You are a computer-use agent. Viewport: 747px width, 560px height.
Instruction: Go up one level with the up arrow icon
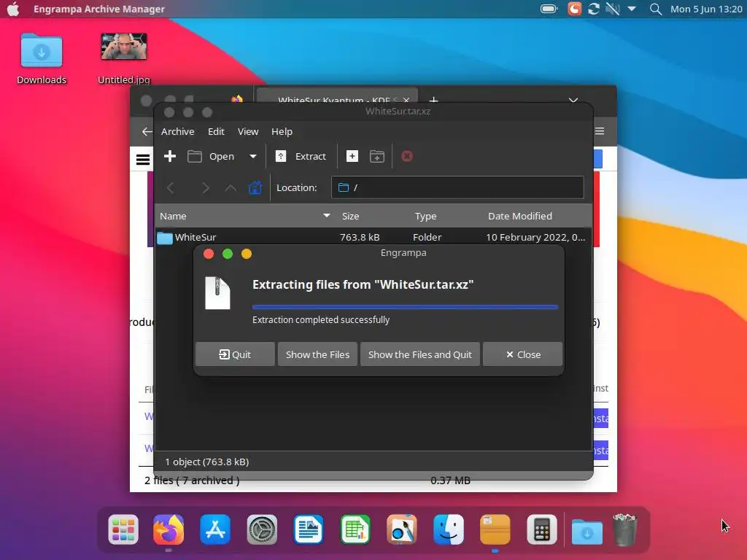[231, 187]
